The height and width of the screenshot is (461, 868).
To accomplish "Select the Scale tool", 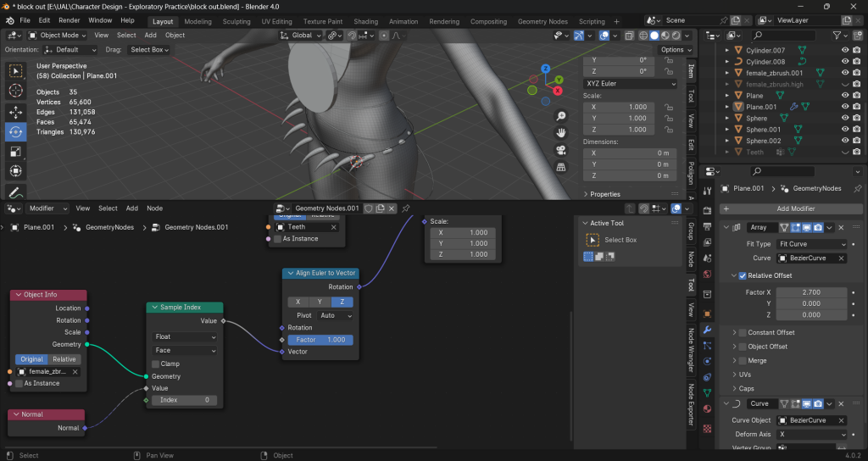I will (x=15, y=151).
